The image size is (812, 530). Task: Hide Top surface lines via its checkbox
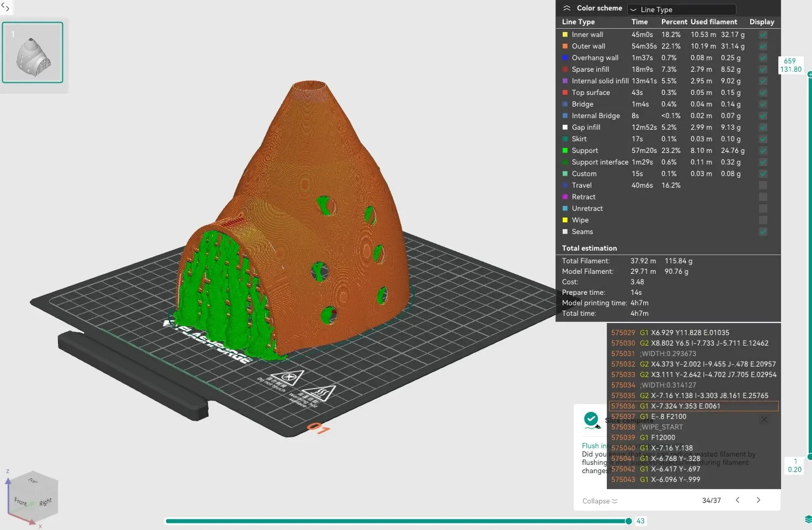[763, 92]
